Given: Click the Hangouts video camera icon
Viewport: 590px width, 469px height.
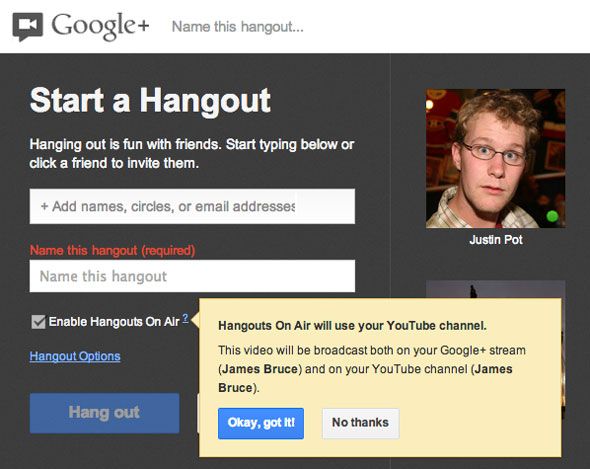Looking at the screenshot, I should (x=28, y=26).
